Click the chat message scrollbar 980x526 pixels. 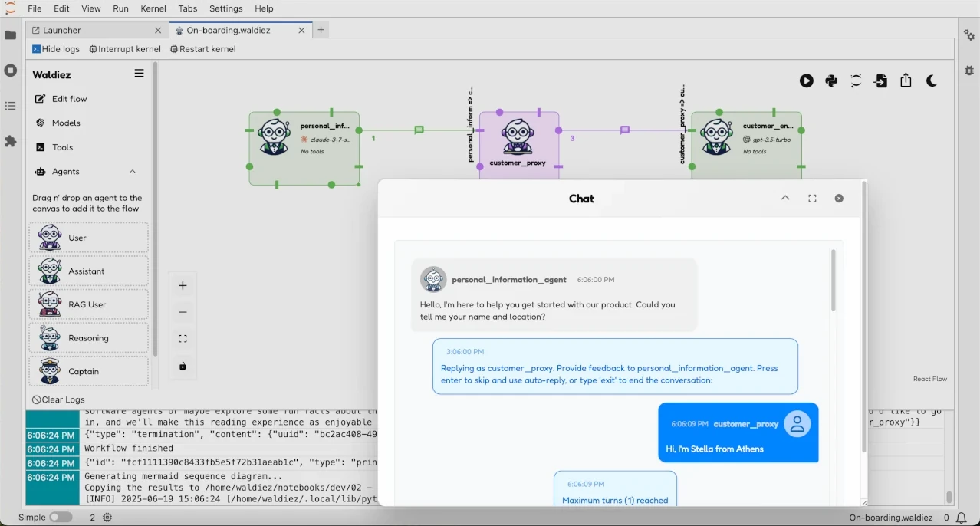[x=834, y=281]
